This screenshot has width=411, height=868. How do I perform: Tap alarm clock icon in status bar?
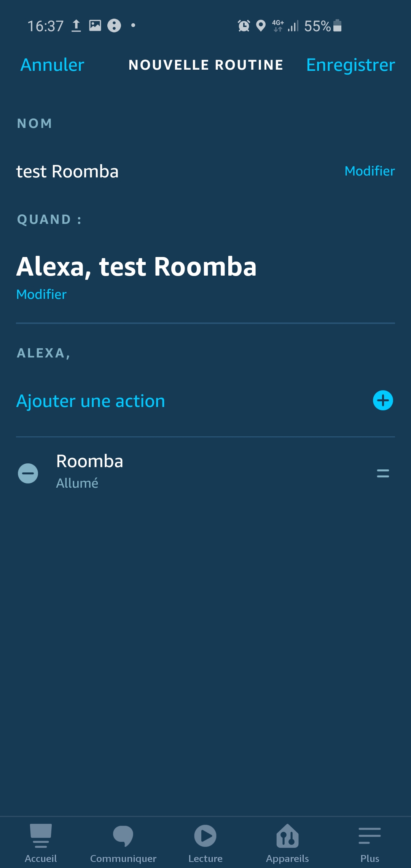244,26
